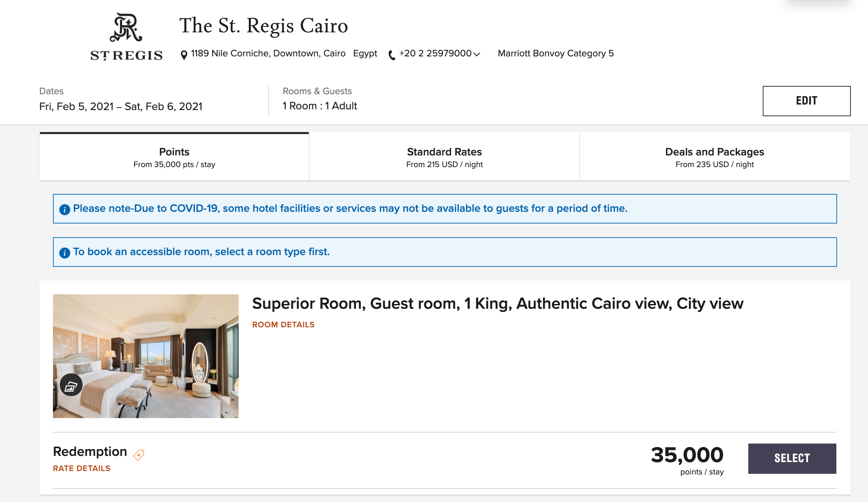Screen dimensions: 868x502
Task: Click the phone handset icon
Action: coord(392,55)
